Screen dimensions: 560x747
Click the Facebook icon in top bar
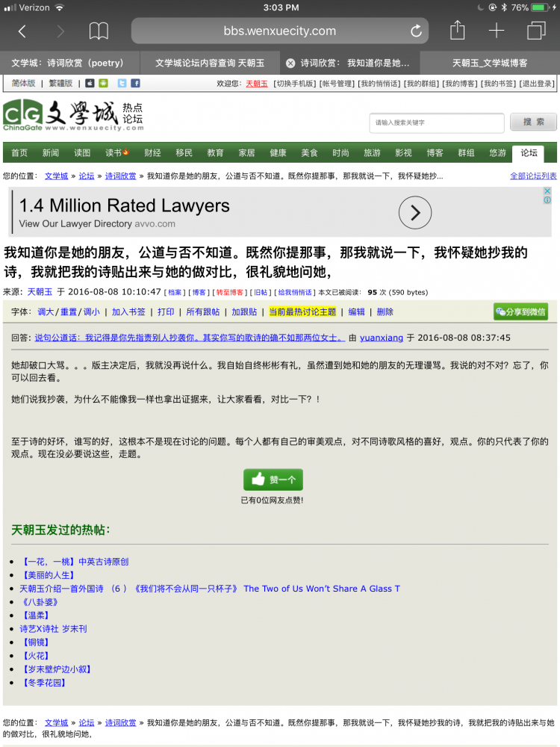(134, 84)
